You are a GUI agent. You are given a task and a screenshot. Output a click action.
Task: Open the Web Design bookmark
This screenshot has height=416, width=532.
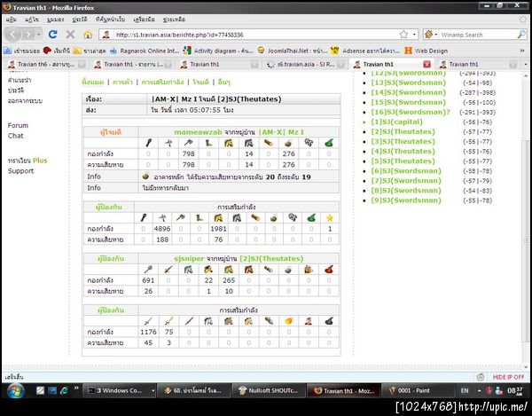pyautogui.click(x=426, y=51)
